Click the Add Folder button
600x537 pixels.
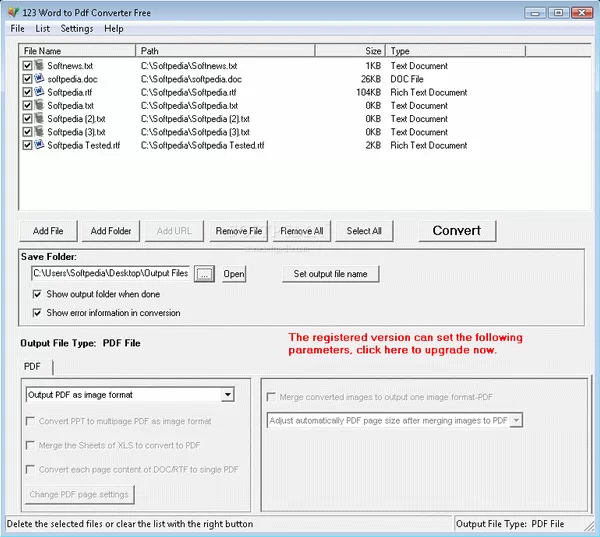[x=111, y=231]
